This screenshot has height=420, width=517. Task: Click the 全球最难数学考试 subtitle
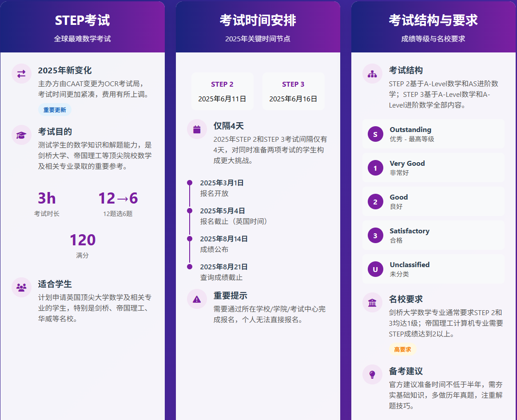pos(83,39)
